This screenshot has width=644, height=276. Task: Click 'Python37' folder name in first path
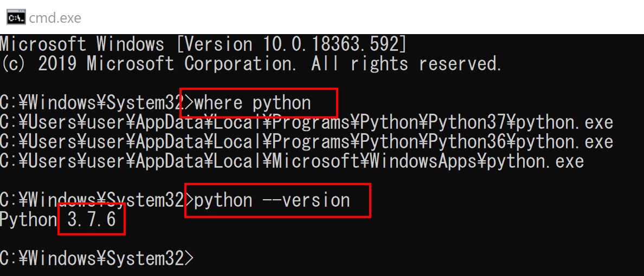point(467,122)
